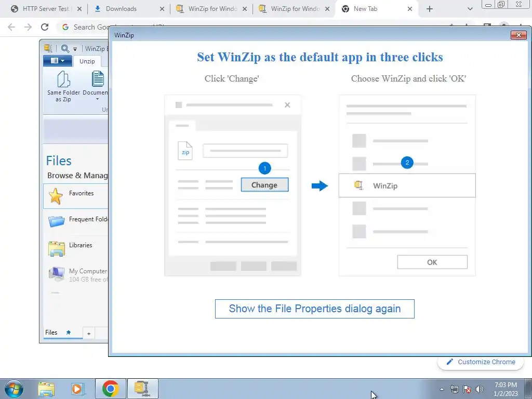The width and height of the screenshot is (532, 399).
Task: Click the Downloads tab download icon
Action: click(98, 9)
